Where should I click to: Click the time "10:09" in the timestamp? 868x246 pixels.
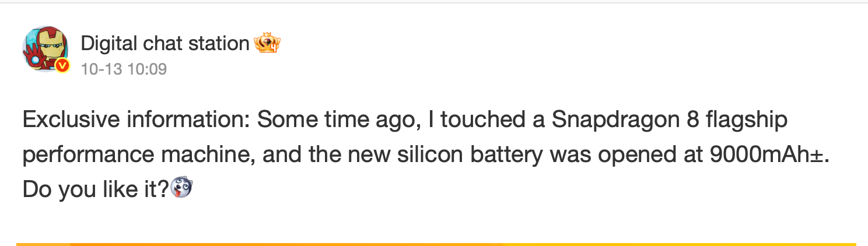point(147,69)
